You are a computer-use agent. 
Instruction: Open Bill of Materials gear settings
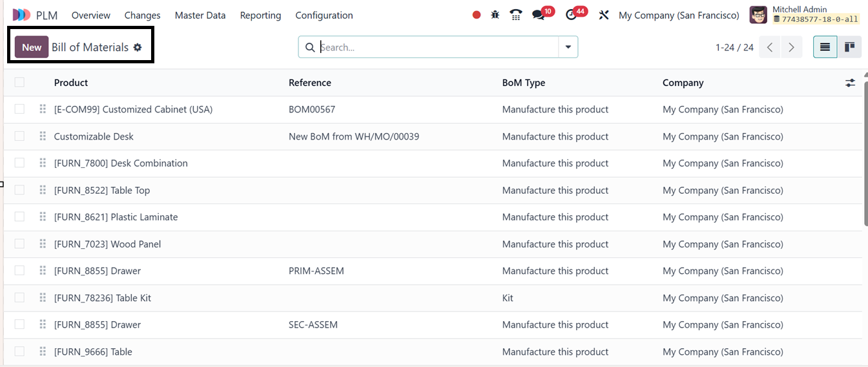[138, 47]
